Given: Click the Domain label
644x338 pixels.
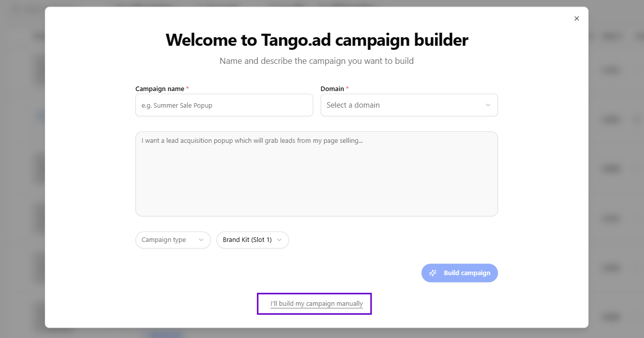Looking at the screenshot, I should (332, 89).
